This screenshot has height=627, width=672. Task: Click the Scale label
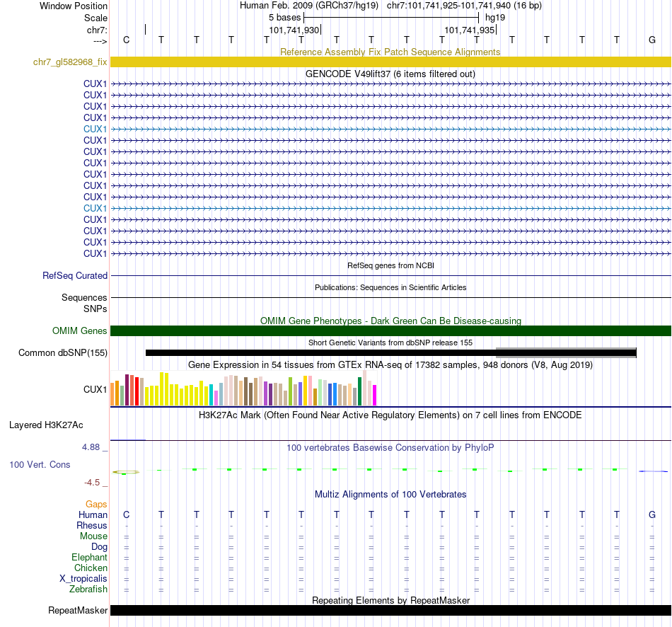point(95,18)
